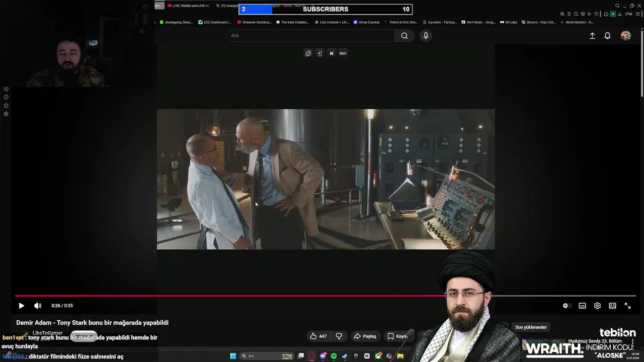Viewport: 644px width, 362px height.
Task: Open video player settings gear
Action: (597, 306)
